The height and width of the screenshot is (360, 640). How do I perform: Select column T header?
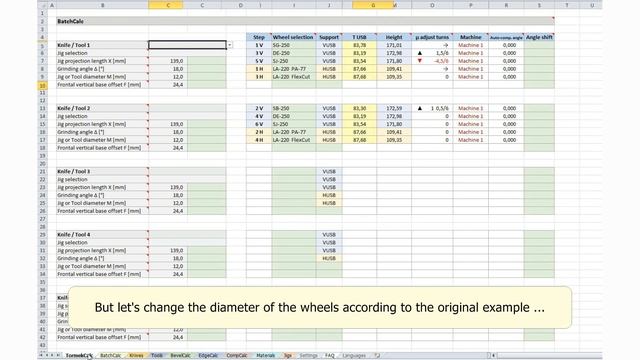click(567, 5)
